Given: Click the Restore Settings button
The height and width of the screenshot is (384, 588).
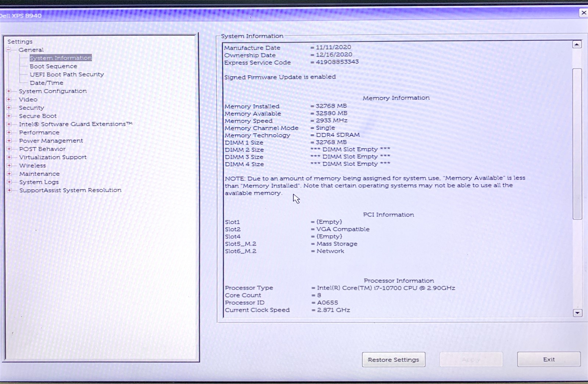Looking at the screenshot, I should tap(394, 359).
